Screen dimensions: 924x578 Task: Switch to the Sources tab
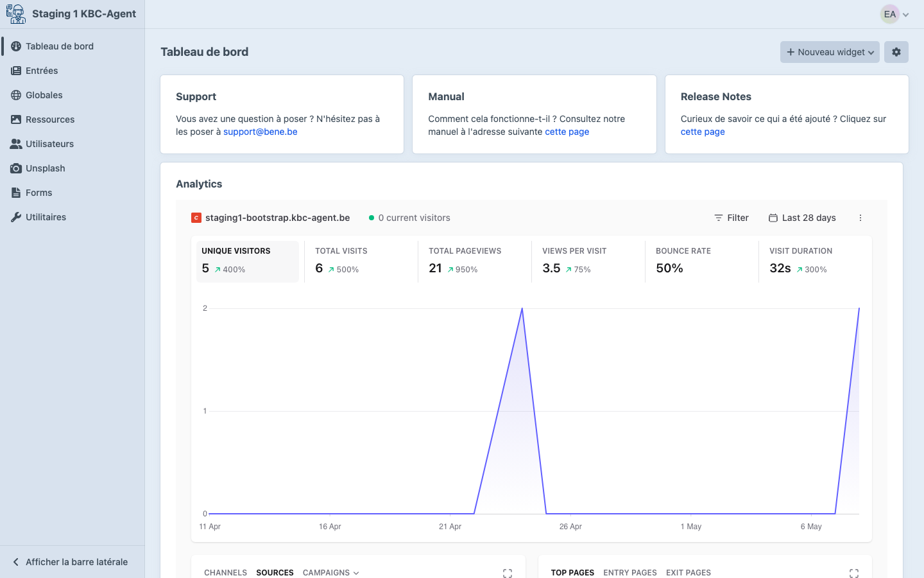(275, 572)
